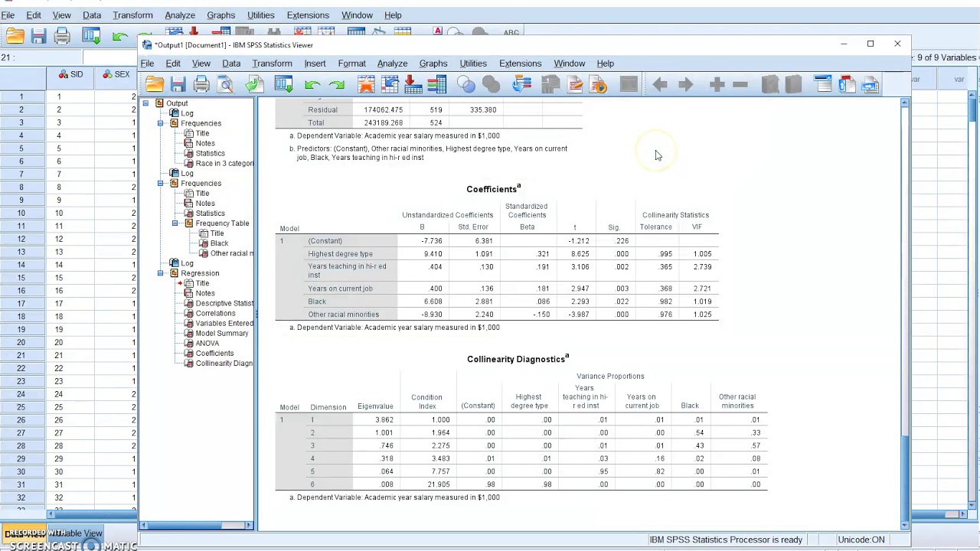
Task: Open the Analyze menu in the Output Viewer
Action: pos(392,64)
